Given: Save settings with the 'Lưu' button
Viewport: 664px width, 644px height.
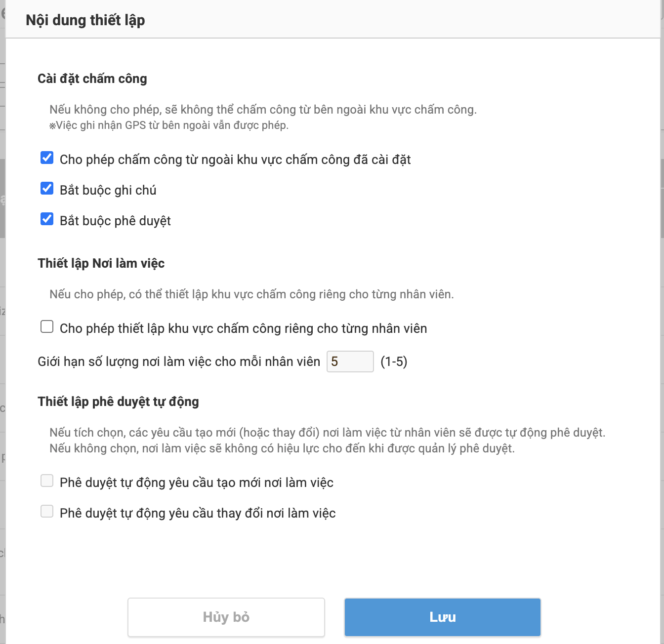Looking at the screenshot, I should click(x=442, y=617).
